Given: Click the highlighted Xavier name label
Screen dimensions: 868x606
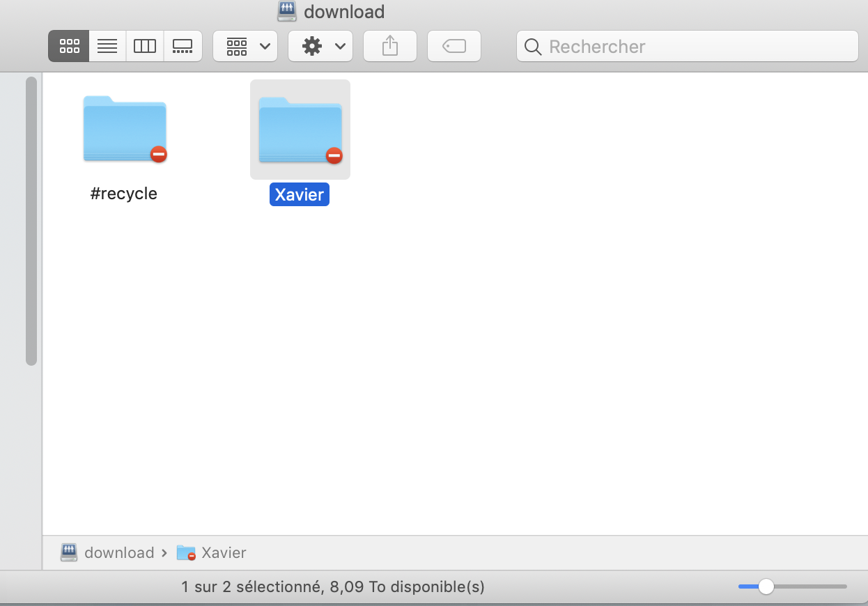Looking at the screenshot, I should point(300,194).
